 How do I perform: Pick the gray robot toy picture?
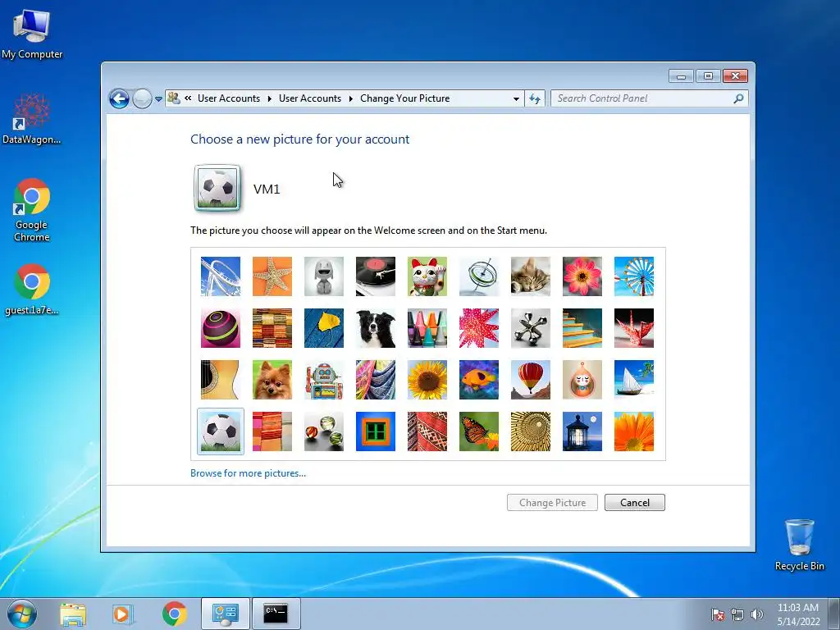[x=324, y=276]
